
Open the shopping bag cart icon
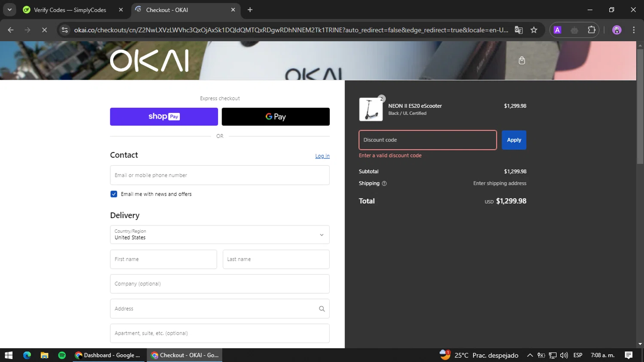pyautogui.click(x=522, y=61)
